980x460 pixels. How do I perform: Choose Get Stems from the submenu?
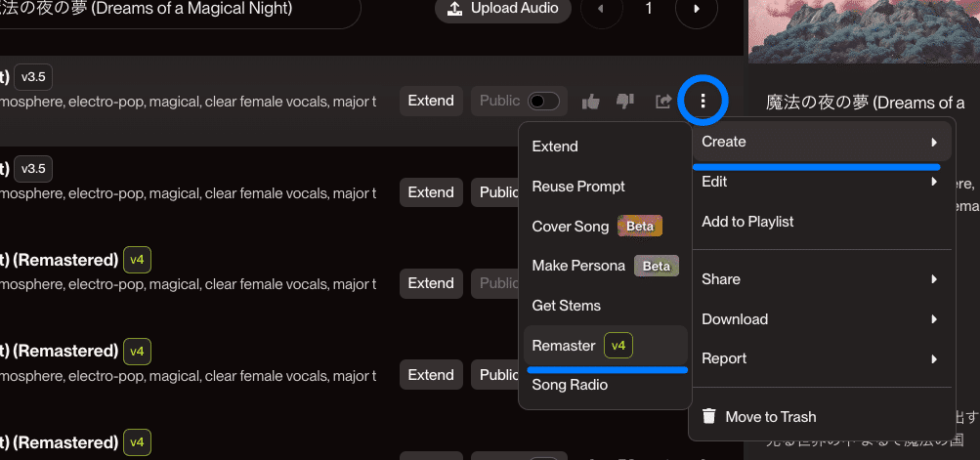[567, 306]
